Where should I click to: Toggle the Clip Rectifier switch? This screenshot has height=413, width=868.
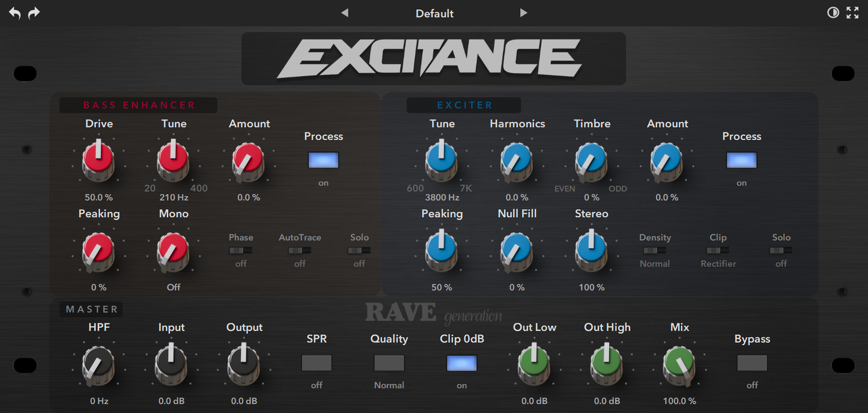pyautogui.click(x=718, y=250)
